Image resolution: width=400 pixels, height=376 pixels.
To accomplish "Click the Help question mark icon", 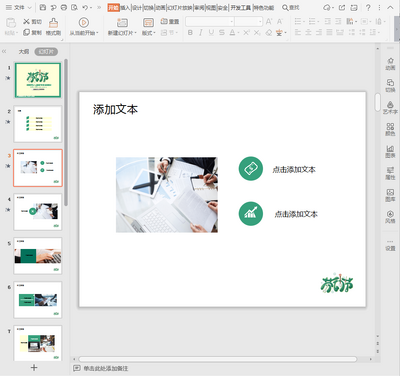I will coord(368,7).
